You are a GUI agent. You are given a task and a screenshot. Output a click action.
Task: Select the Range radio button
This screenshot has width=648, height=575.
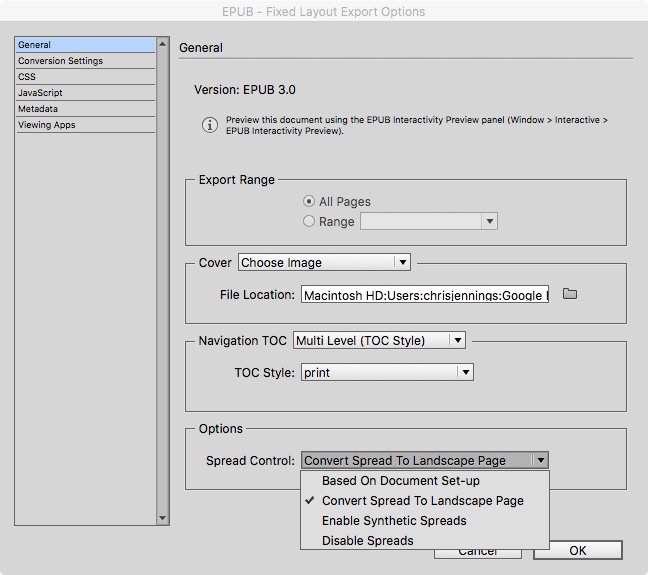[x=309, y=221]
